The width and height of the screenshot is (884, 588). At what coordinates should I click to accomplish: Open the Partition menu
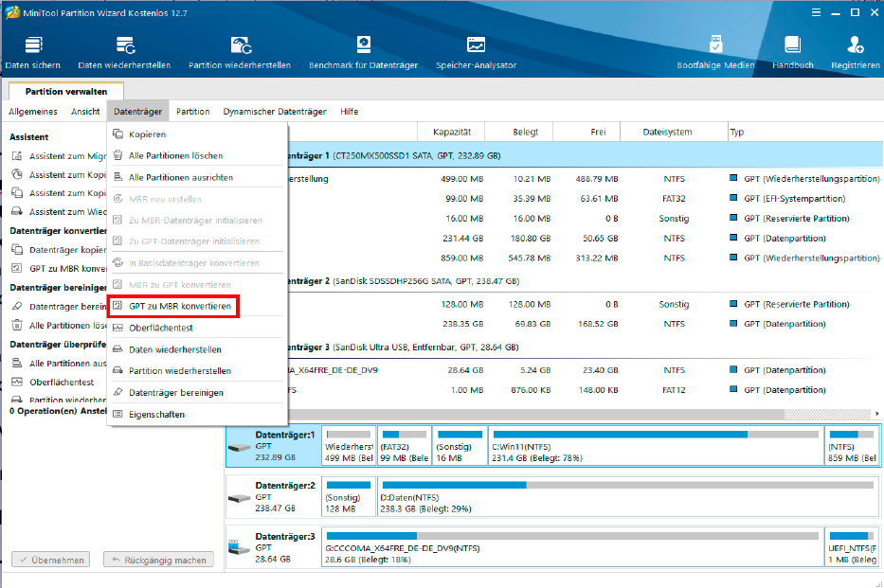192,112
